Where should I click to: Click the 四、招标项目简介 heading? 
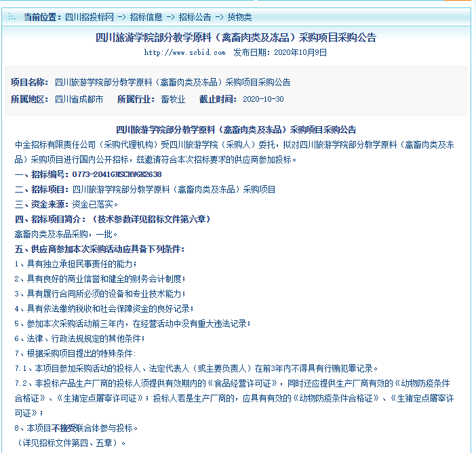pyautogui.click(x=113, y=219)
